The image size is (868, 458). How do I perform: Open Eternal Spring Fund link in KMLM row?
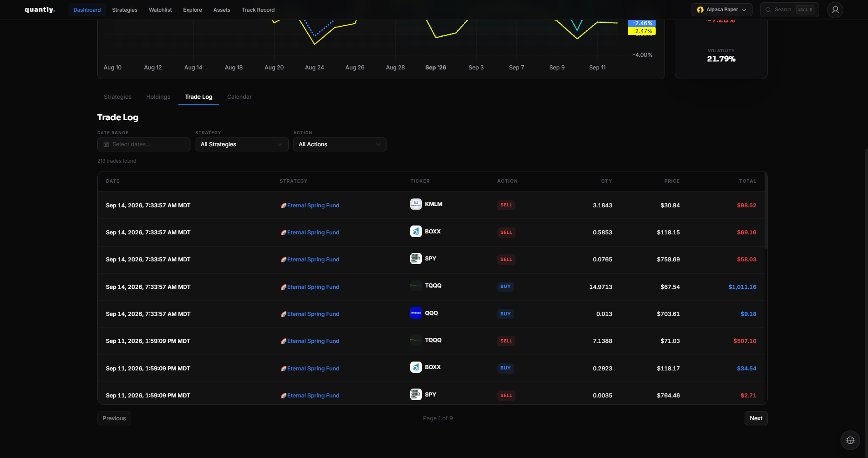(x=313, y=205)
